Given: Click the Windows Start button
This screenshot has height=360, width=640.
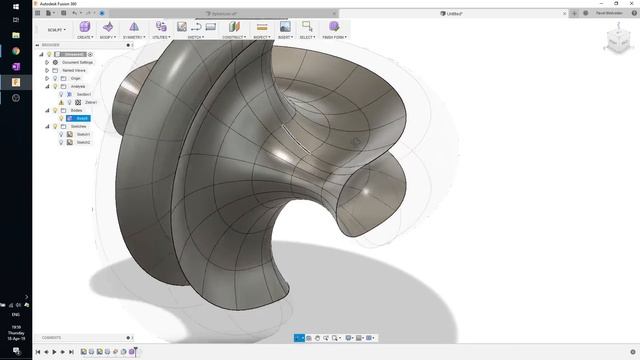Looking at the screenshot, I should point(16,7).
